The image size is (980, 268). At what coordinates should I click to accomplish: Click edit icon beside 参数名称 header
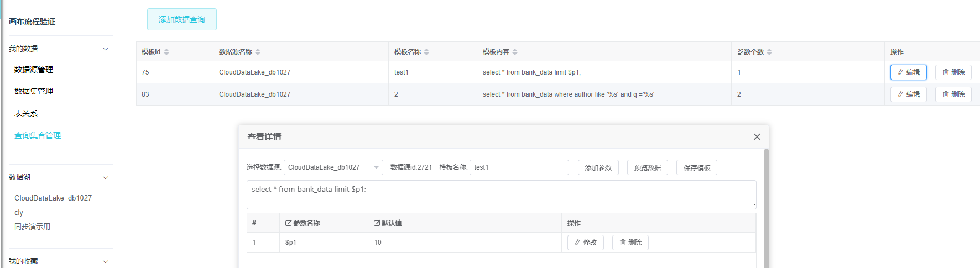[288, 223]
